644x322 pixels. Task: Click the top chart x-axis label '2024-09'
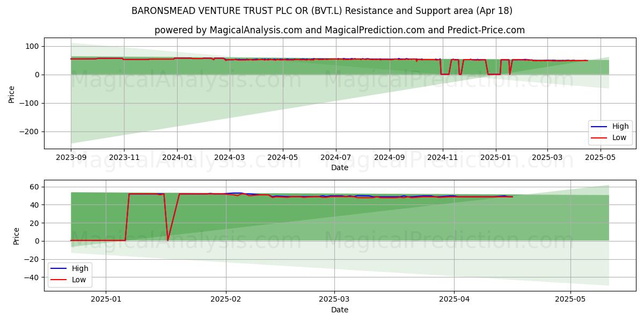click(390, 158)
